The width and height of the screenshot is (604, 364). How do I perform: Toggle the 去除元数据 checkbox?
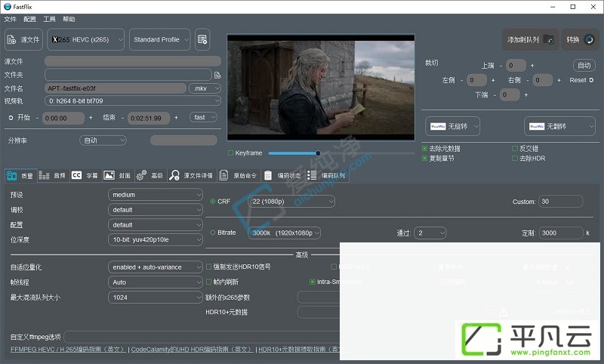424,149
